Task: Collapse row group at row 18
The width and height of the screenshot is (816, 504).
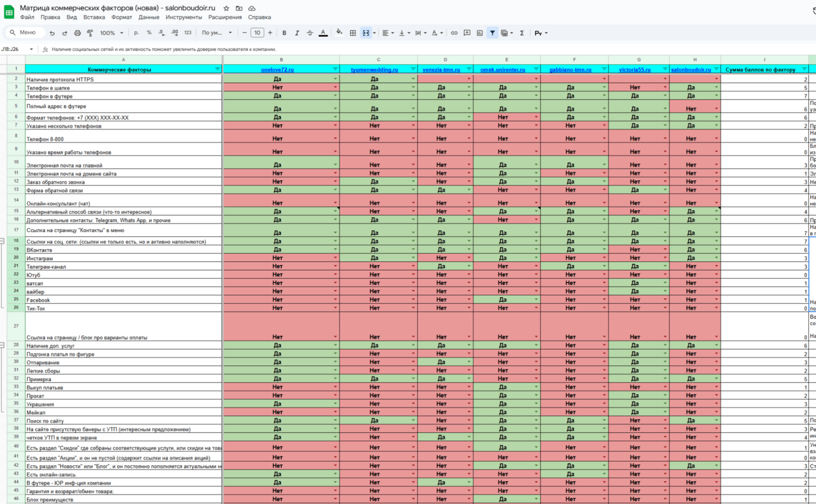Action: 2,241
